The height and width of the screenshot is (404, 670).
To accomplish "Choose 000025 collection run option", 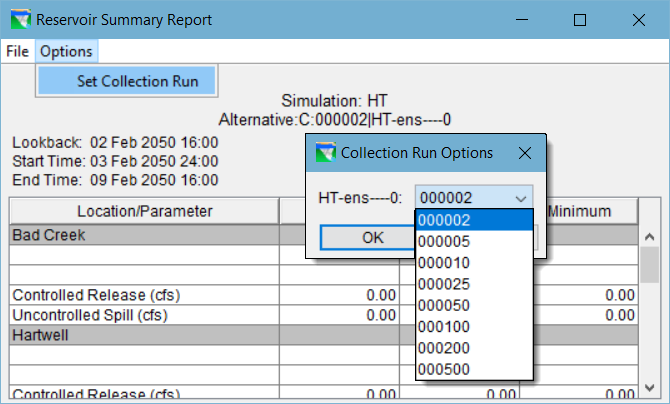I will click(473, 285).
